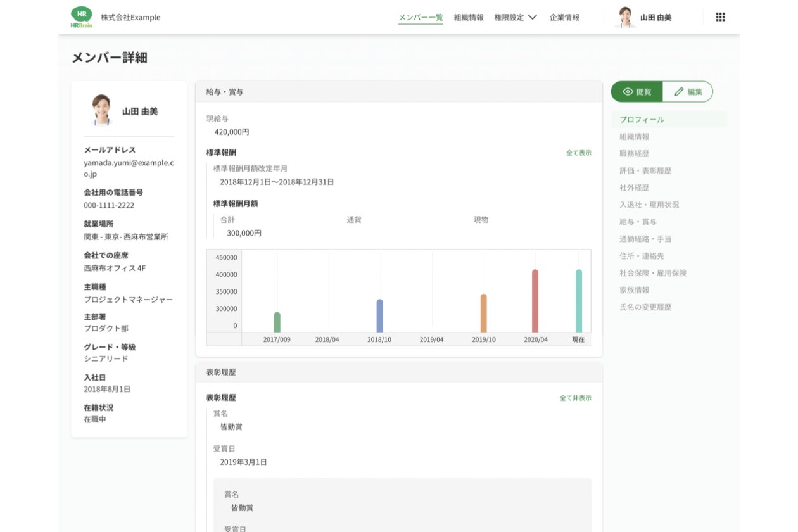The image size is (798, 532).
Task: Jump to 社外経歴 section
Action: (x=634, y=188)
